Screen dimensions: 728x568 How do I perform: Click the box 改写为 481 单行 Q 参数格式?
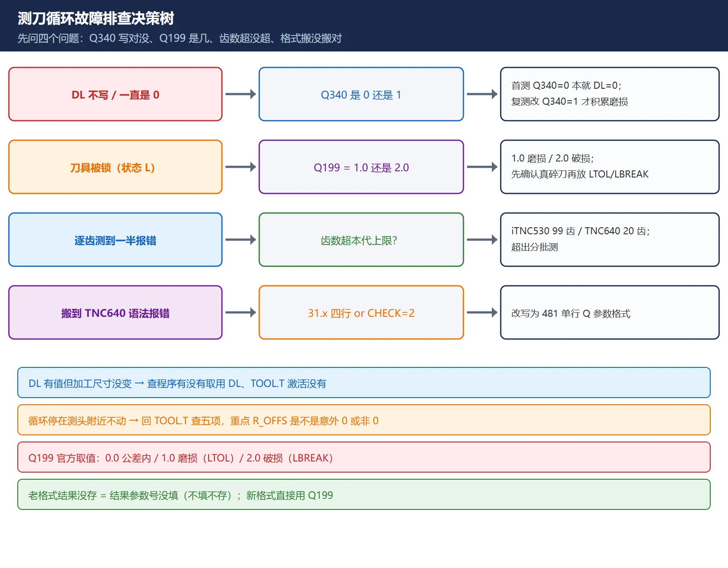(x=610, y=312)
